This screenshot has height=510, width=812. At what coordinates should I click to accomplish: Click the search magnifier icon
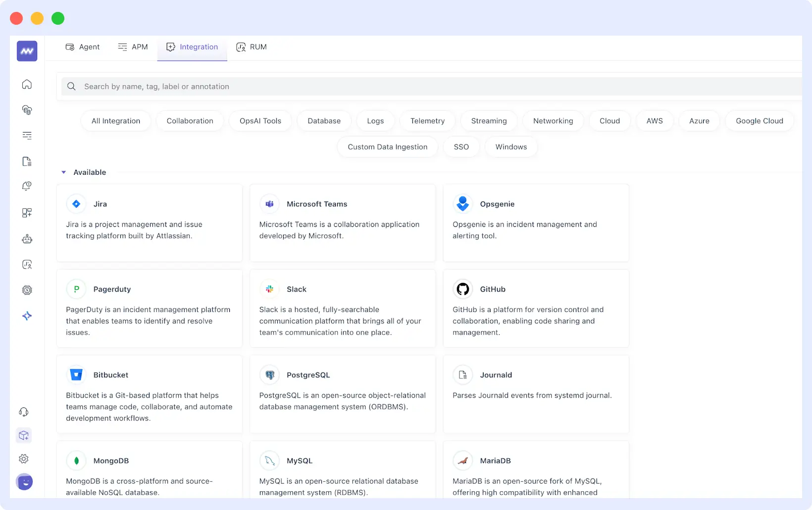[x=71, y=87]
